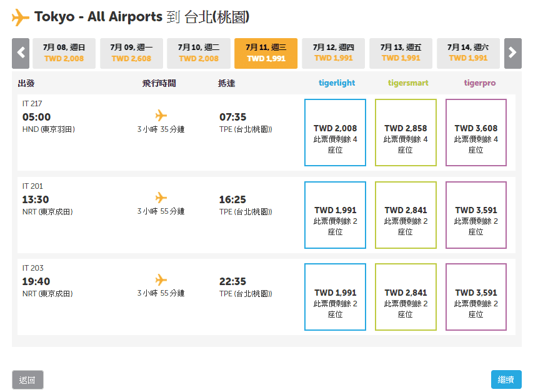543x392 pixels.
Task: Click arrival time 22:35
Action: point(232,281)
